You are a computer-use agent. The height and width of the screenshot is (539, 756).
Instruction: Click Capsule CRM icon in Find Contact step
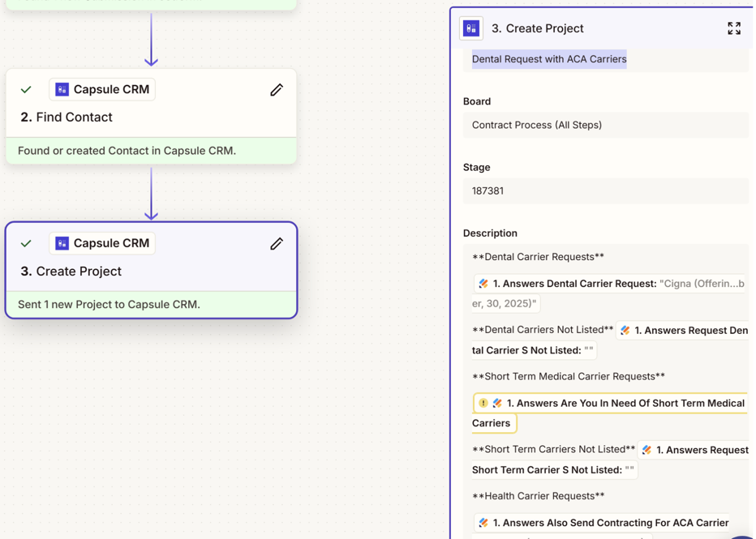point(62,89)
